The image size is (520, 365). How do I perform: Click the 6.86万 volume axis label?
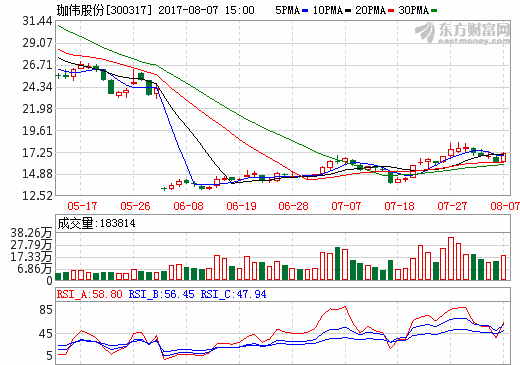(x=35, y=269)
